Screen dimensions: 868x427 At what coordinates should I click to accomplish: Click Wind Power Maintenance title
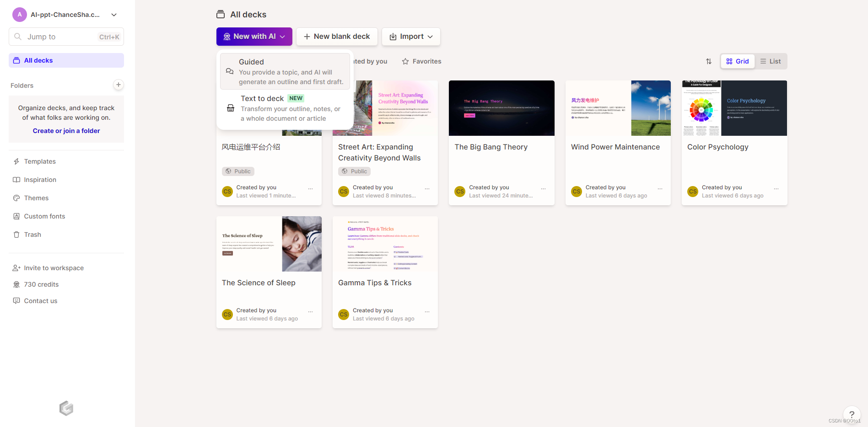[615, 147]
